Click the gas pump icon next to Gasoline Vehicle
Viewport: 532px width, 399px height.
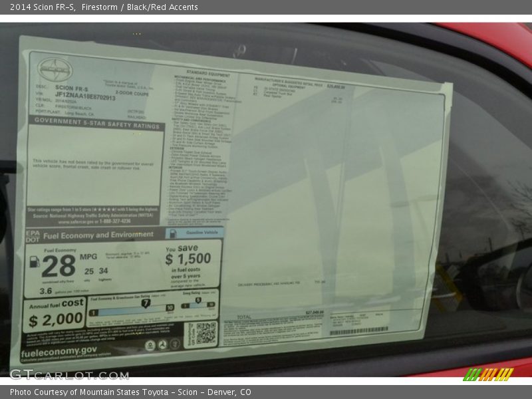(173, 233)
